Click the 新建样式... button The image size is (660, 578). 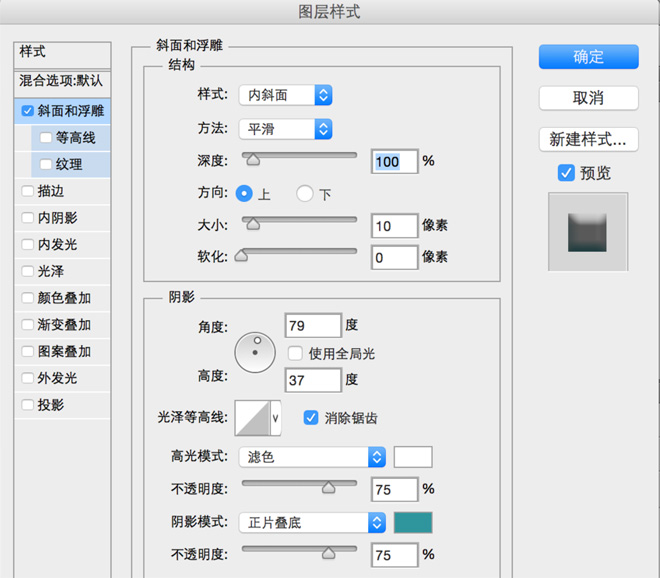coord(588,138)
